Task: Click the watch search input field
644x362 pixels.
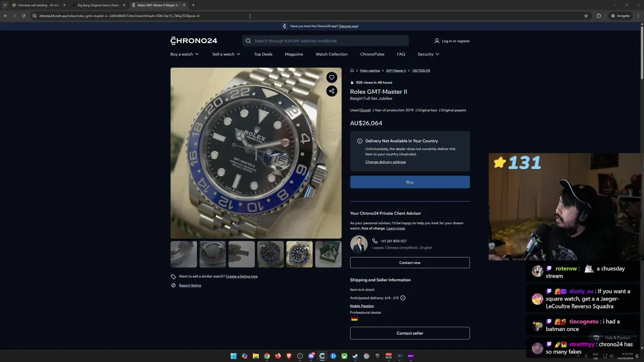Action: click(x=325, y=41)
